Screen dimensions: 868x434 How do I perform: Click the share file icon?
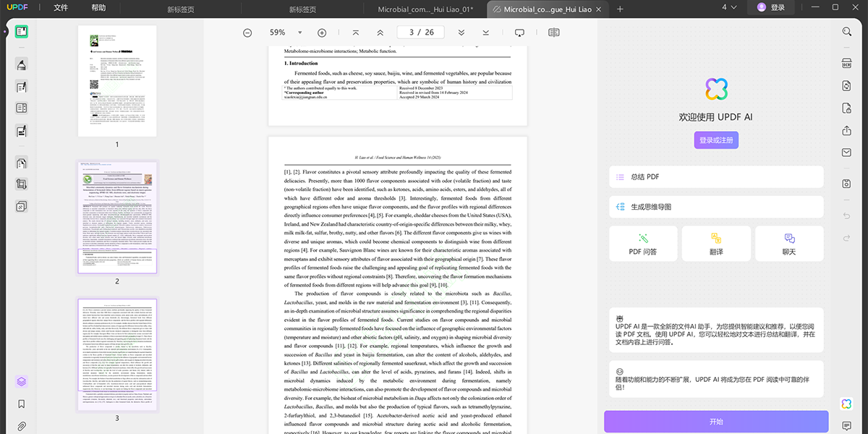click(x=846, y=131)
